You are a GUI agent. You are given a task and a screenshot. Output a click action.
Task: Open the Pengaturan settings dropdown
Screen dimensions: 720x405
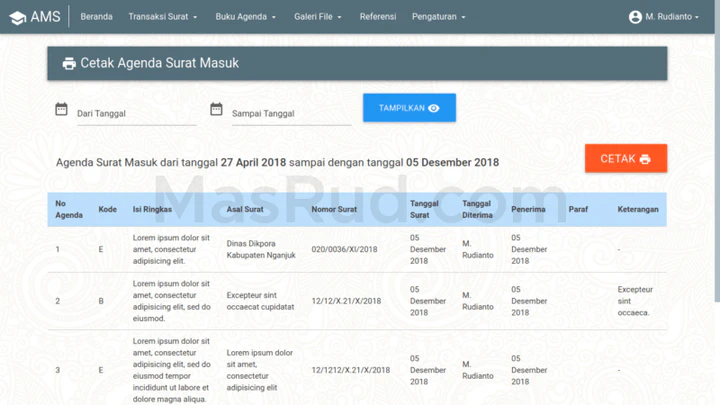439,17
